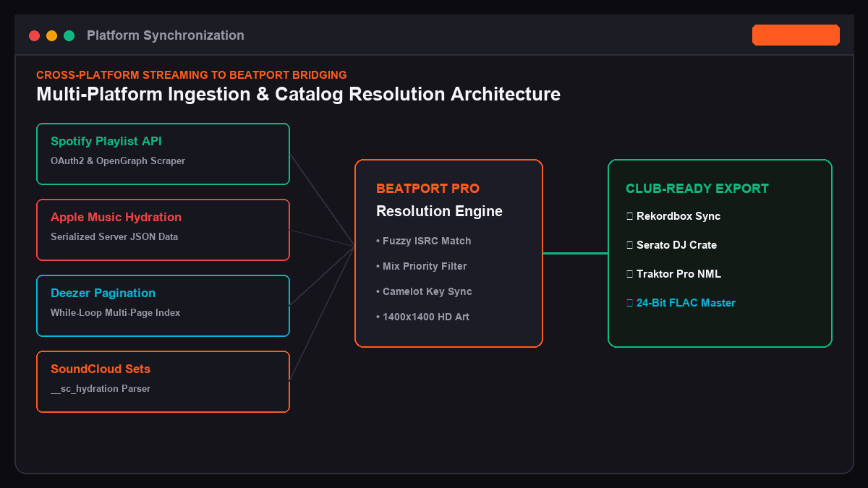
Task: Choose the Serato DJ Crate export option
Action: (671, 245)
